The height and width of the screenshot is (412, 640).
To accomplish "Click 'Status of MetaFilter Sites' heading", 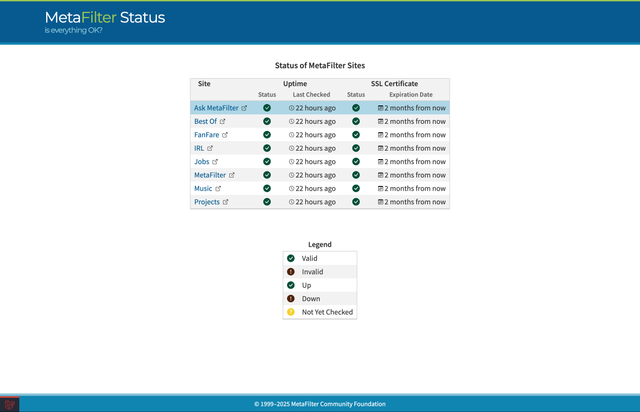I will [320, 65].
